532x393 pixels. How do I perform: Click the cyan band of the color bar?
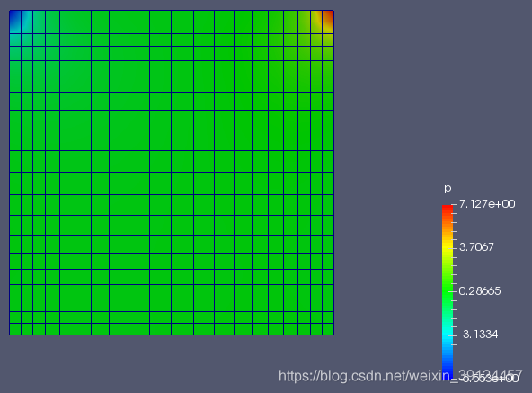point(448,331)
